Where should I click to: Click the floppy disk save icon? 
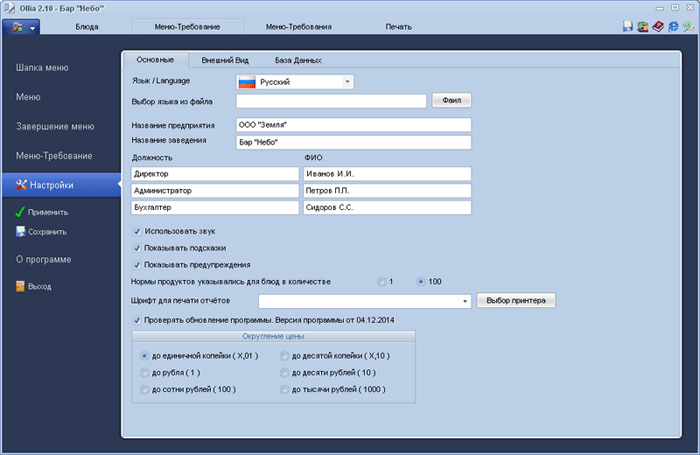(x=627, y=26)
